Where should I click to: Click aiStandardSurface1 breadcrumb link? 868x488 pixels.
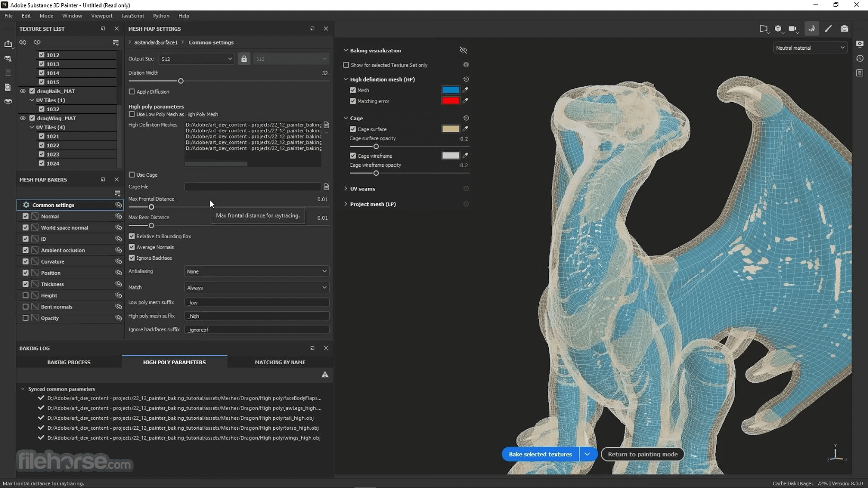[156, 42]
